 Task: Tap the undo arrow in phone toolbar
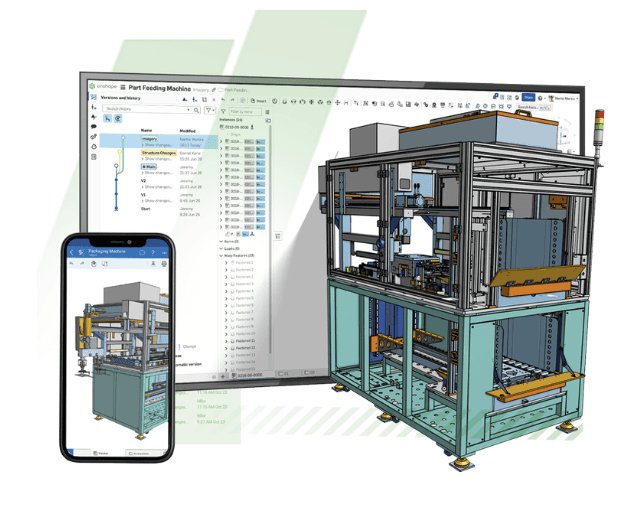71,263
